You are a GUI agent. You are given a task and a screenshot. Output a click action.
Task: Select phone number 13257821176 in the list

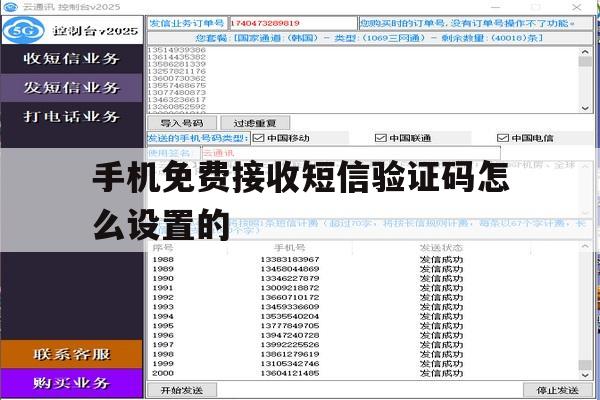(x=177, y=71)
